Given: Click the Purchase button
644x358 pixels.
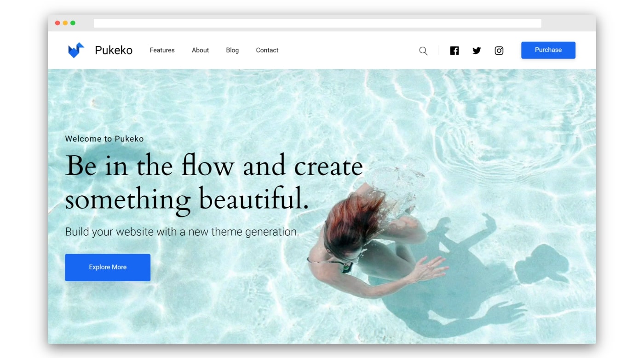Looking at the screenshot, I should [548, 50].
